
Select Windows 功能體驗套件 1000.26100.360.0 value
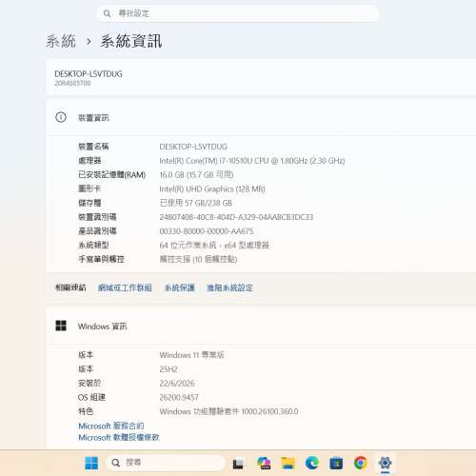[x=228, y=411]
